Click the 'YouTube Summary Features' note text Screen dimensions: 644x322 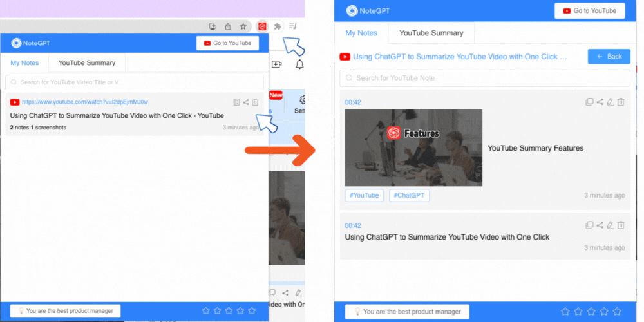(536, 148)
